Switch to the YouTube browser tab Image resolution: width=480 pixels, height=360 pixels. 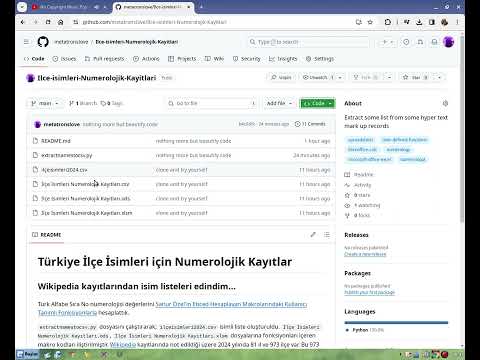(66, 7)
